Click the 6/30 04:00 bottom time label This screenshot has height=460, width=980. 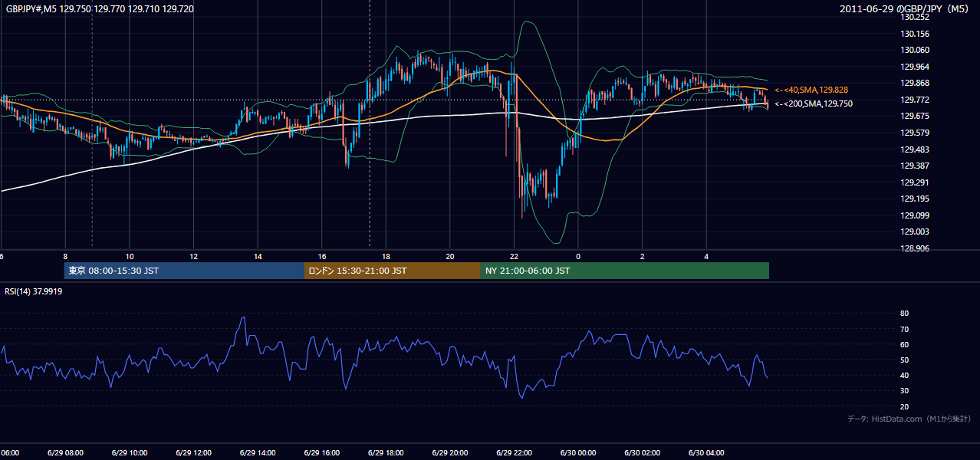pos(707,453)
